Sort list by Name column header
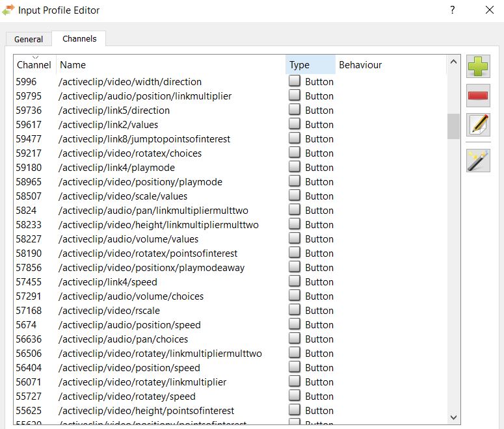Image resolution: width=504 pixels, height=429 pixels. coord(170,65)
